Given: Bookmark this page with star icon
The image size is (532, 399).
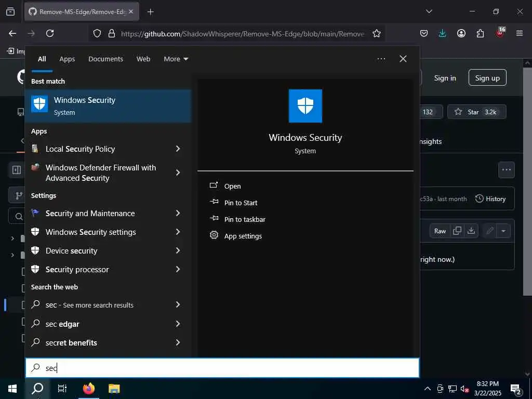Looking at the screenshot, I should 377,33.
